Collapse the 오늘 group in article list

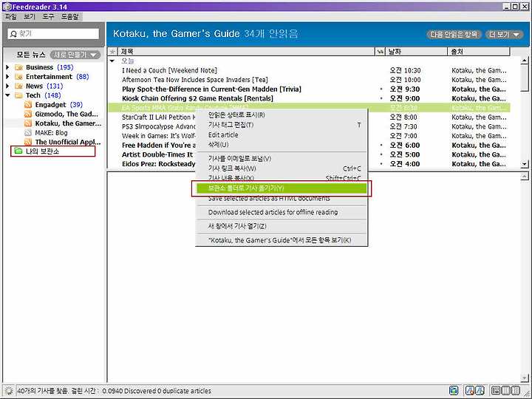click(x=112, y=61)
